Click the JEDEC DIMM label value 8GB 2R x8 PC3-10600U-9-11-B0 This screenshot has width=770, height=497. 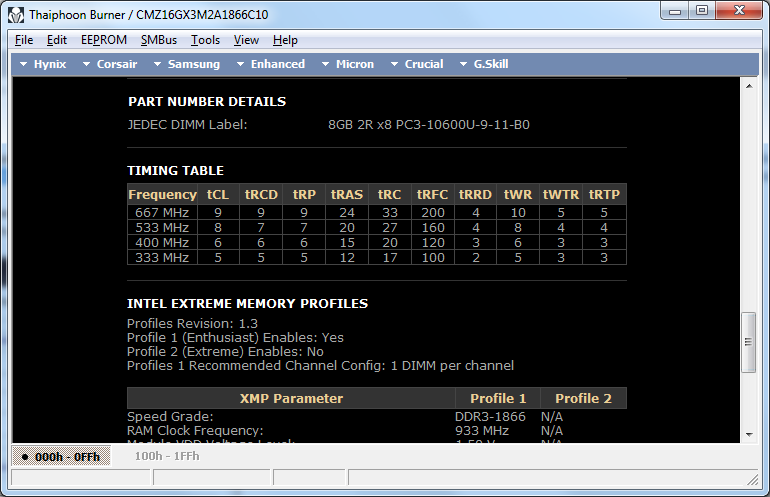pos(429,125)
